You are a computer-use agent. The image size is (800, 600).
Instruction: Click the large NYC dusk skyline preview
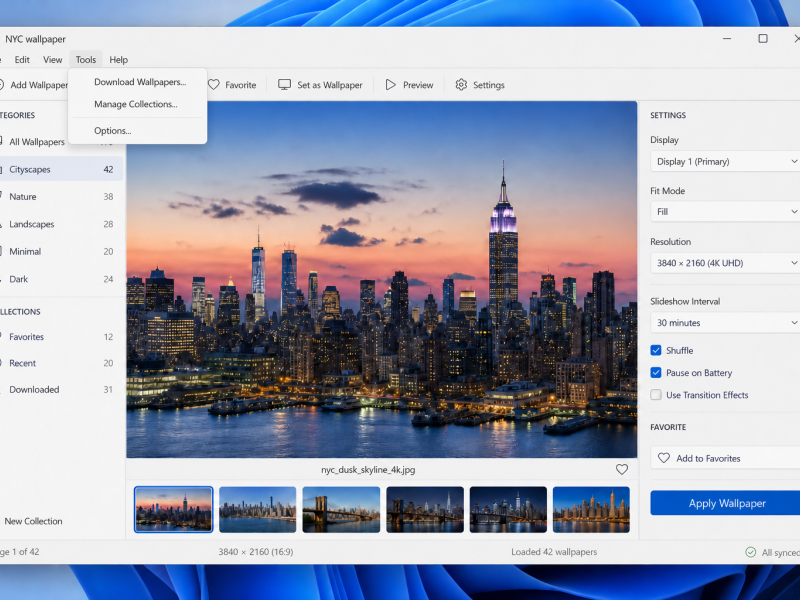click(x=382, y=279)
